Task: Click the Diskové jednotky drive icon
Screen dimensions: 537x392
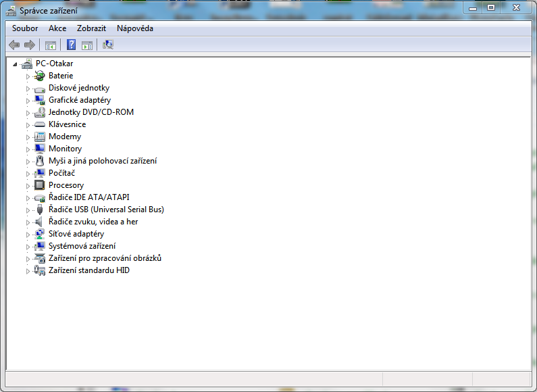Action: click(x=40, y=89)
